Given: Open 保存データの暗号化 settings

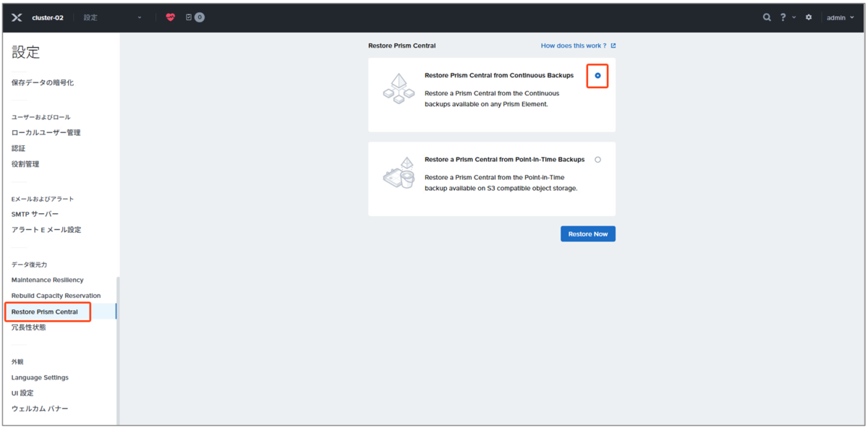Looking at the screenshot, I should [43, 82].
